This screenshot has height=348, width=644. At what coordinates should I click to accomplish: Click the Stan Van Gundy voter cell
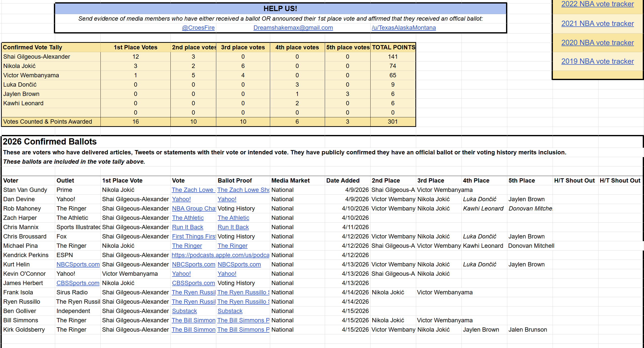click(25, 190)
